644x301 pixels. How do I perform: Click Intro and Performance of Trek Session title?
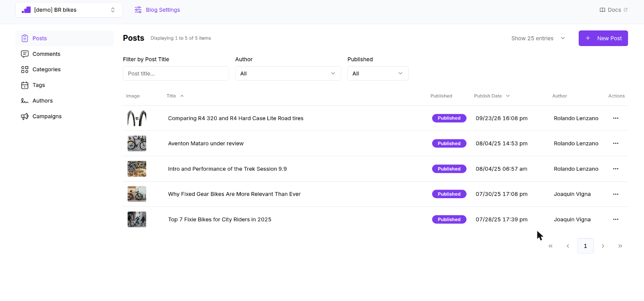click(x=227, y=169)
